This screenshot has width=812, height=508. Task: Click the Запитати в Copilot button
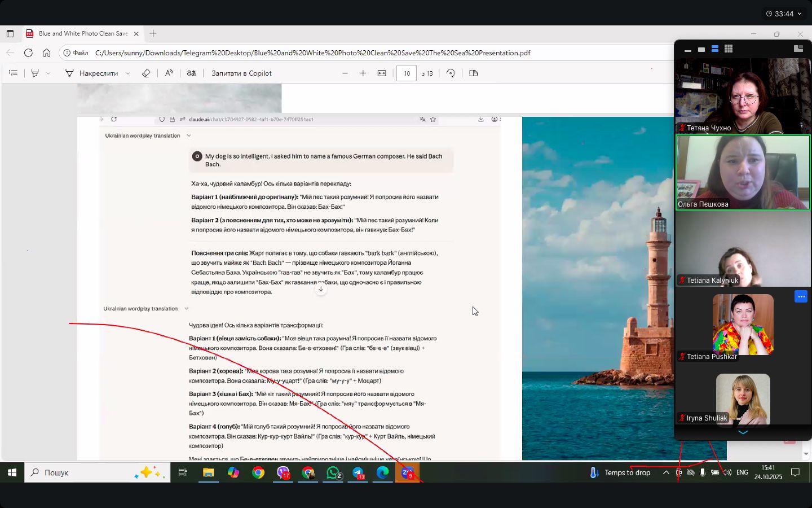(241, 73)
